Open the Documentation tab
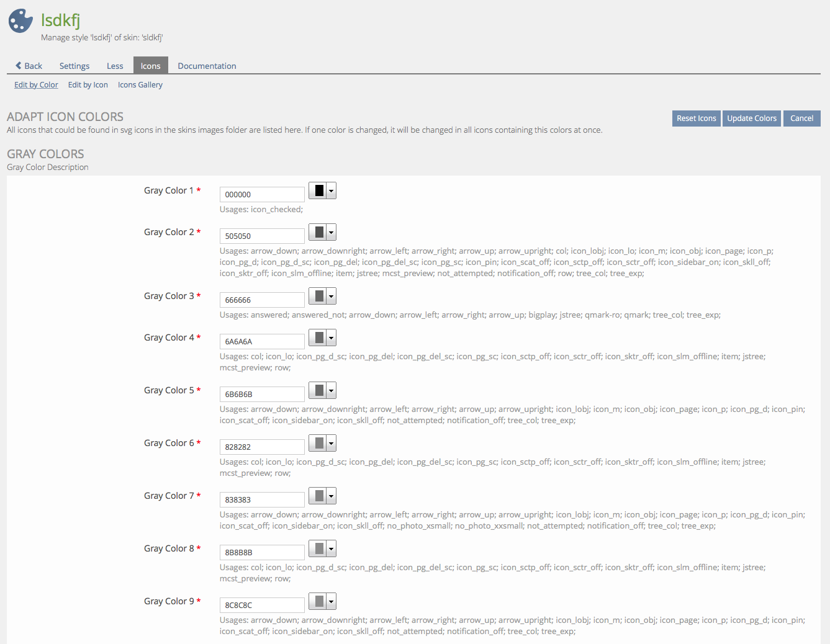Screen dimensions: 830x644 pos(207,66)
